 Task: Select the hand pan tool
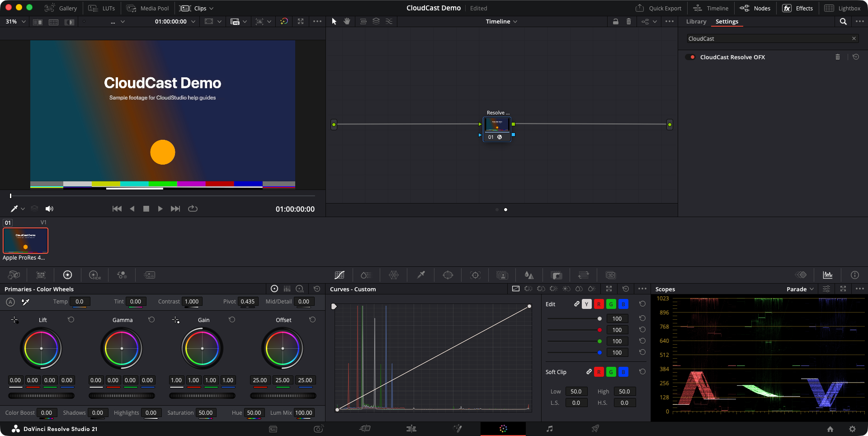[x=347, y=21]
